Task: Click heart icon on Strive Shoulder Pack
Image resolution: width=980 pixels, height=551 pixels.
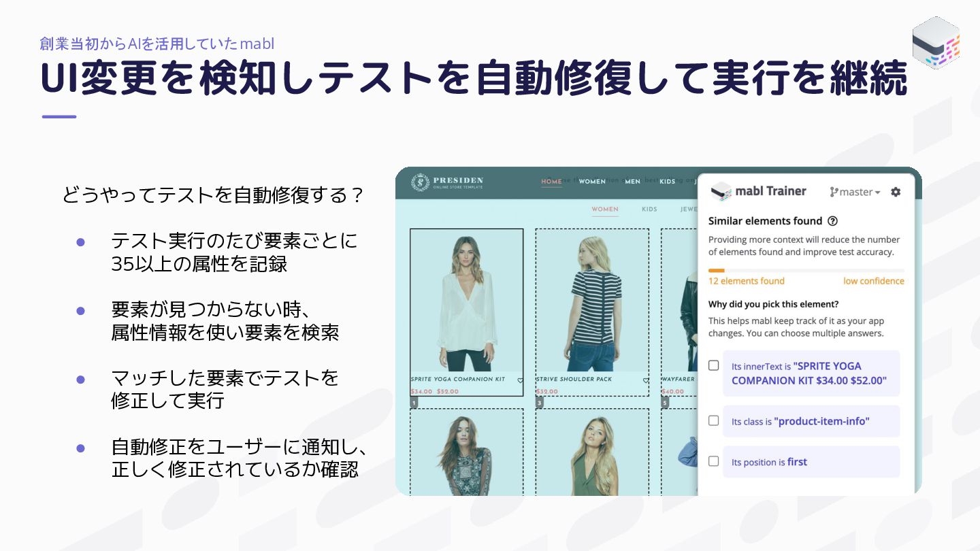Action: pos(645,381)
